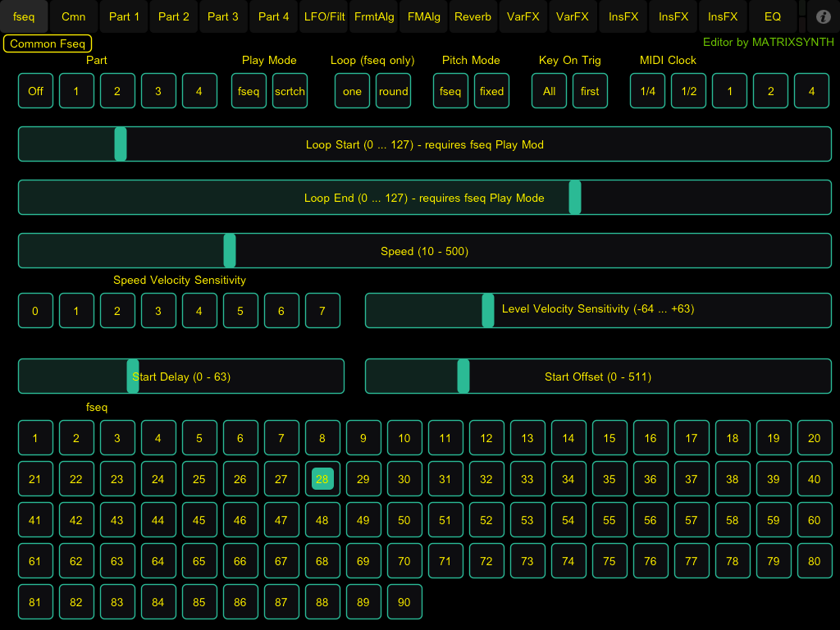Click the Common Fseq label box
Viewport: 840px width, 630px height.
(x=48, y=44)
